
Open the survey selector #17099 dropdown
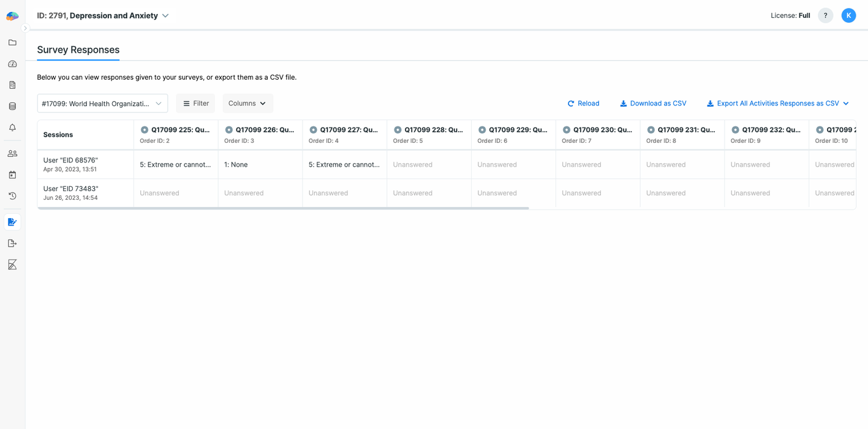pyautogui.click(x=102, y=104)
